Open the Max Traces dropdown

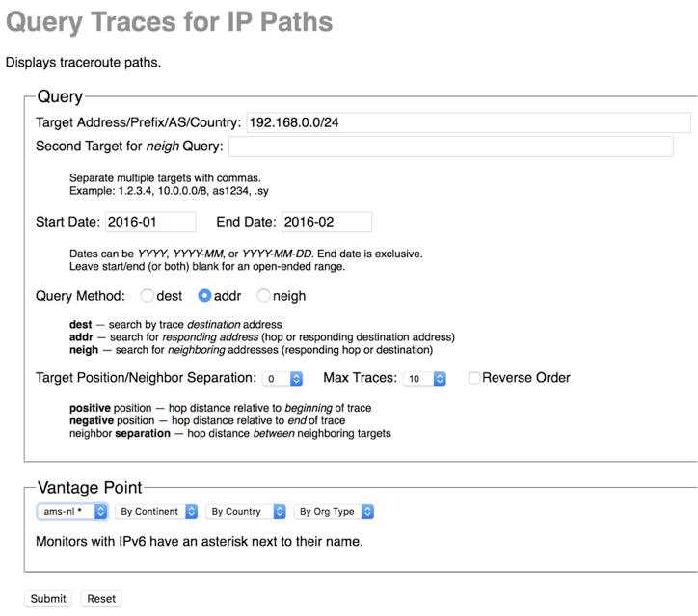point(424,379)
